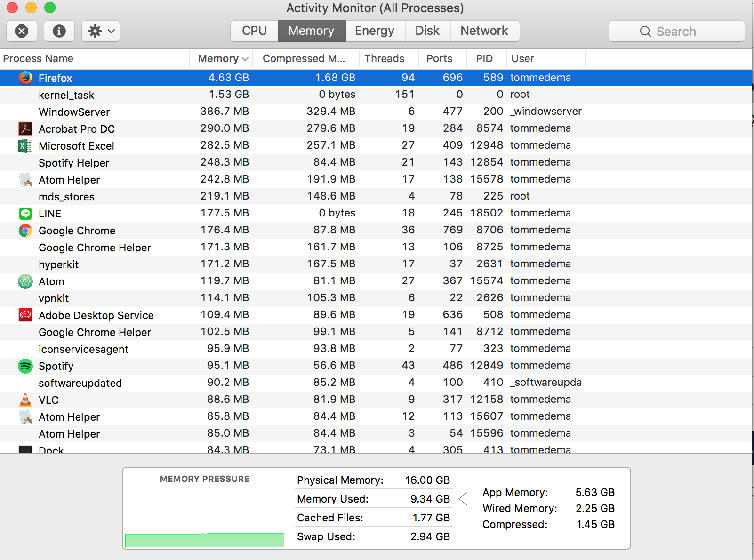Select the softwareupdated process row
Image resolution: width=754 pixels, height=560 pixels.
[376, 383]
